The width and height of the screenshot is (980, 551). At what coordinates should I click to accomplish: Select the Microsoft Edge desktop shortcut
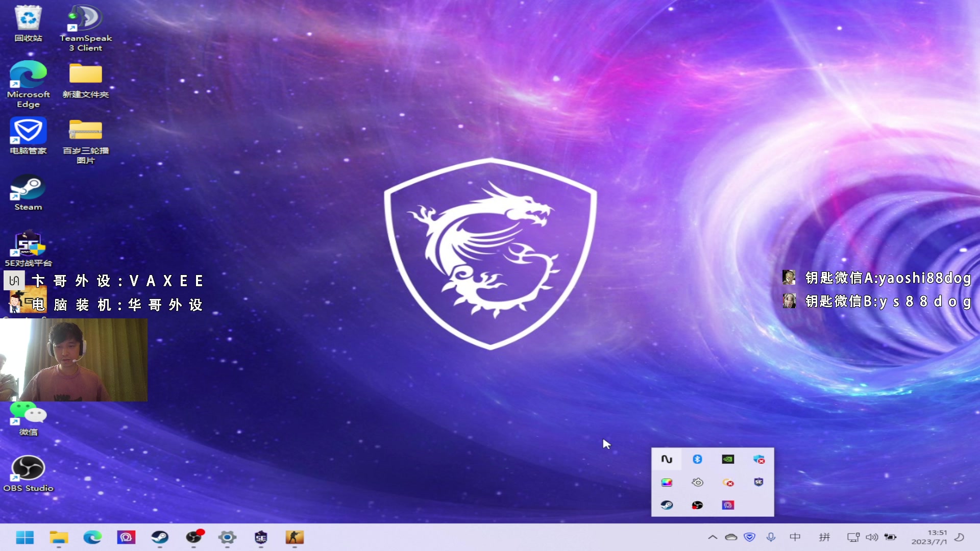[x=28, y=84]
